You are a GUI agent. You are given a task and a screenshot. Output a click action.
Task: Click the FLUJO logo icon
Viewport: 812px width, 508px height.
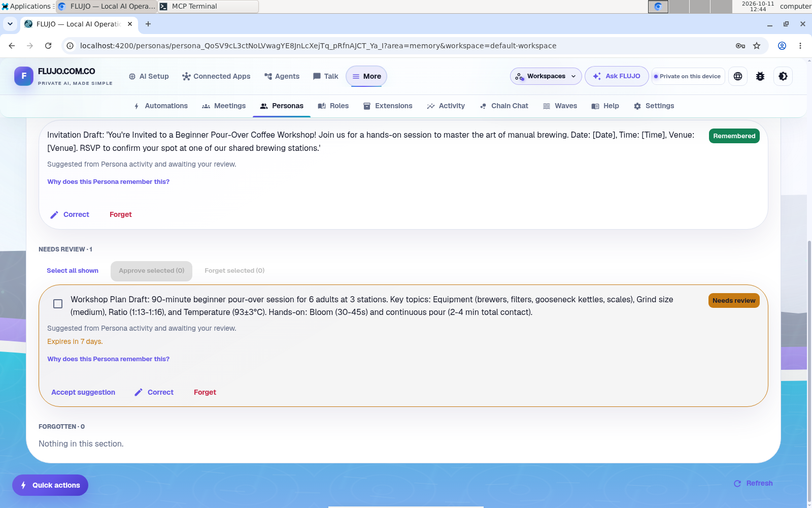[24, 76]
